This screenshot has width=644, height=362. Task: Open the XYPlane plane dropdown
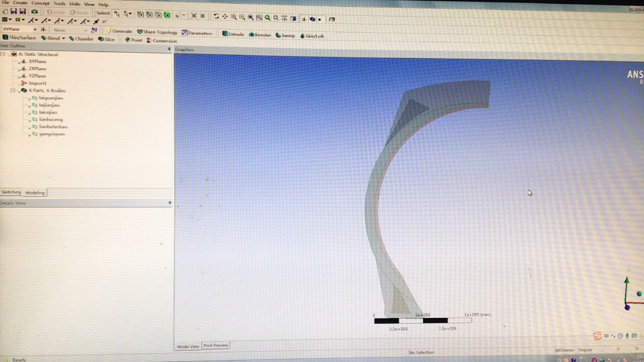click(35, 29)
